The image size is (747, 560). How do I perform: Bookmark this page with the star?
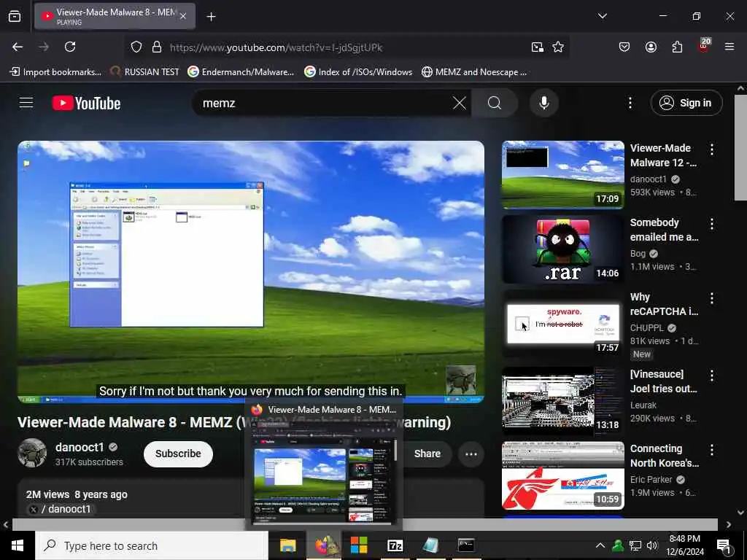(x=558, y=47)
